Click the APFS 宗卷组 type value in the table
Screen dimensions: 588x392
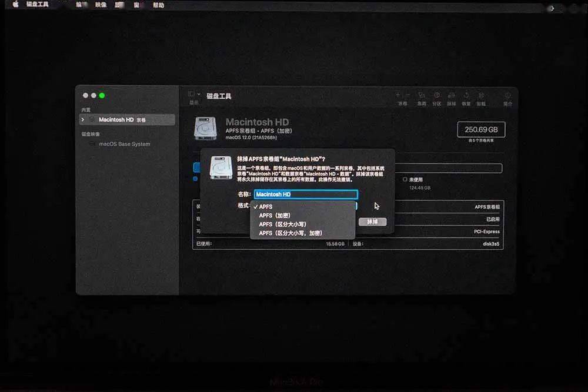click(487, 207)
